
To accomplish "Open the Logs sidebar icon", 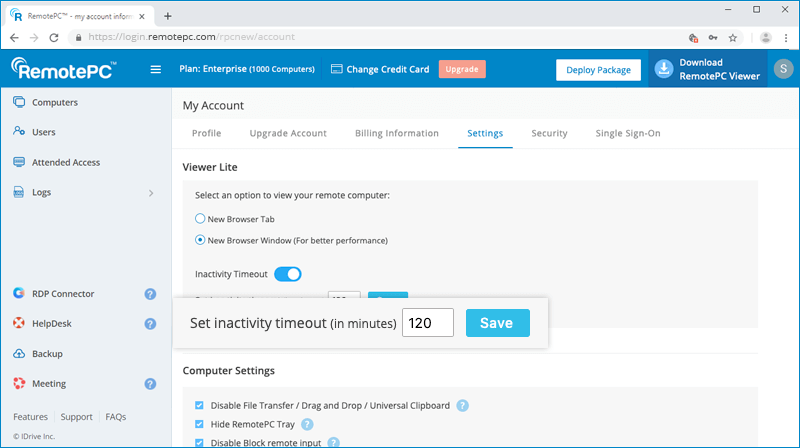I will [x=19, y=192].
